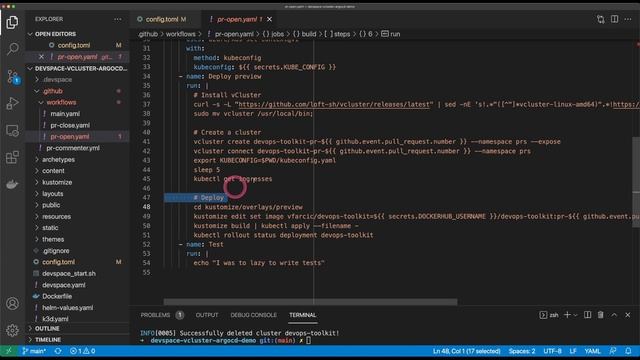This screenshot has height=360, width=640.
Task: Open helm-values.yaml file
Action: point(67,308)
